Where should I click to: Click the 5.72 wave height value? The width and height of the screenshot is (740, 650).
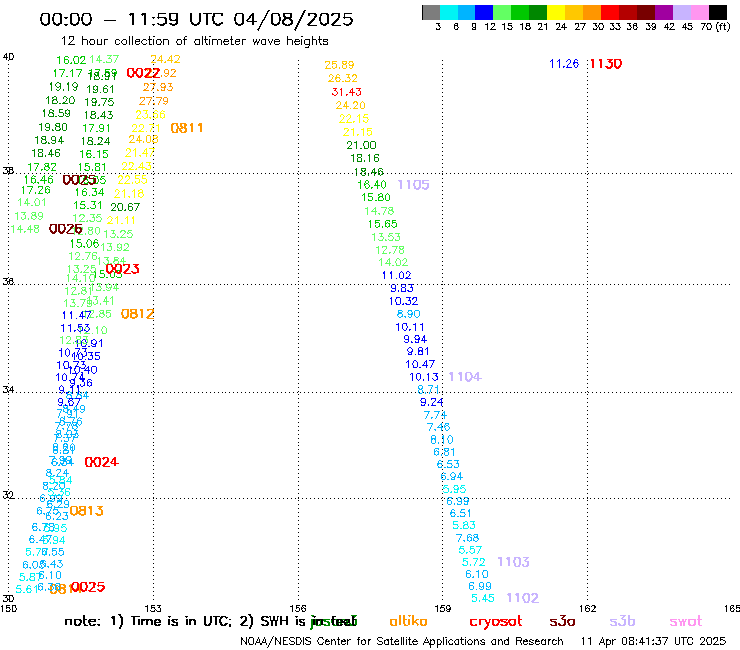point(473,562)
